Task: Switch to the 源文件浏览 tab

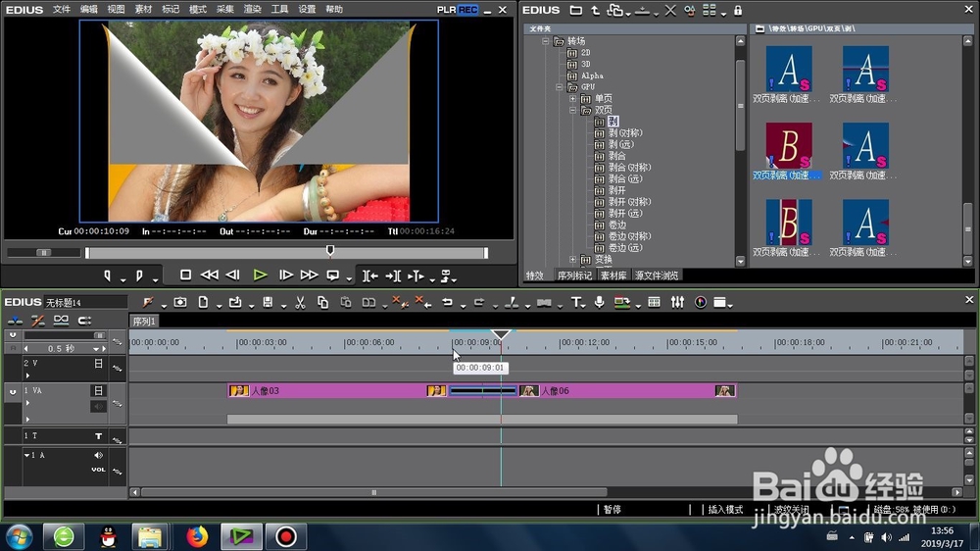Action: 657,275
